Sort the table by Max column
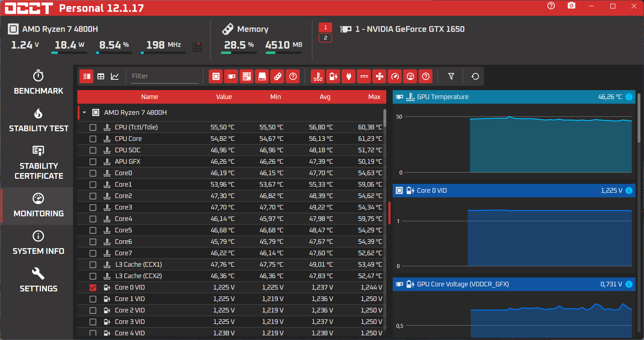 click(374, 97)
